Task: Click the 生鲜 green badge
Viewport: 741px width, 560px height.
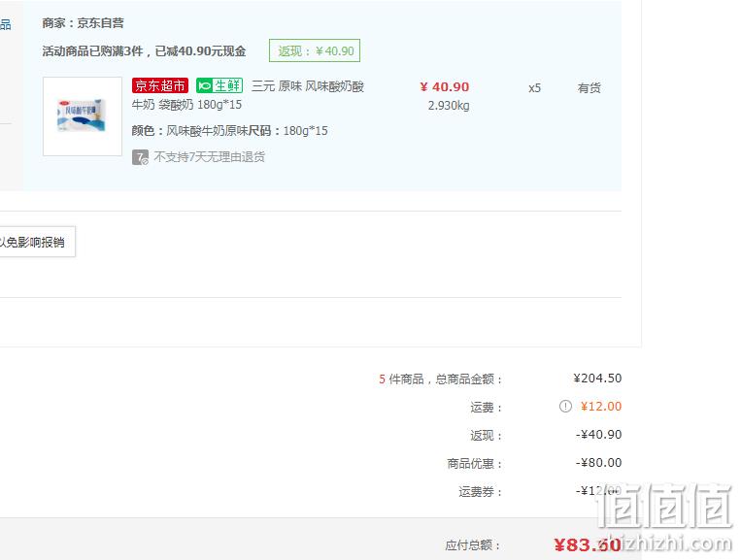Action: [219, 86]
